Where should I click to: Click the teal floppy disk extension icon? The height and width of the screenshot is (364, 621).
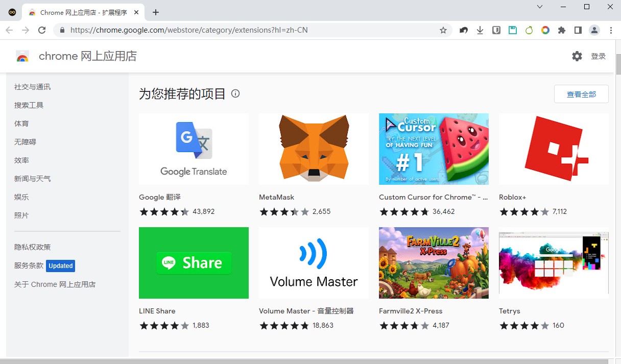pyautogui.click(x=513, y=30)
